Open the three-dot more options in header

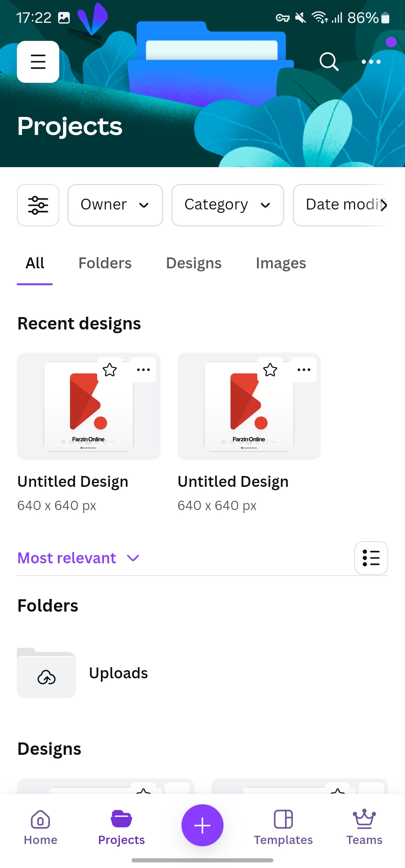click(x=371, y=62)
